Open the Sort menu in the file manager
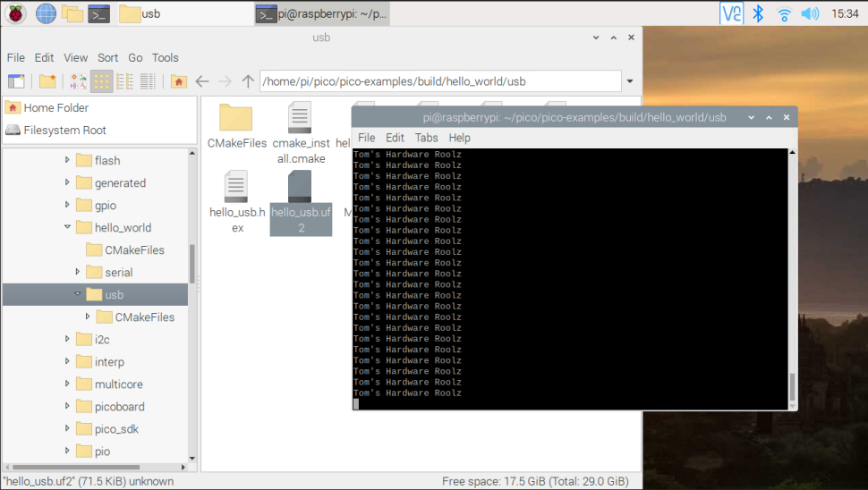 click(107, 57)
